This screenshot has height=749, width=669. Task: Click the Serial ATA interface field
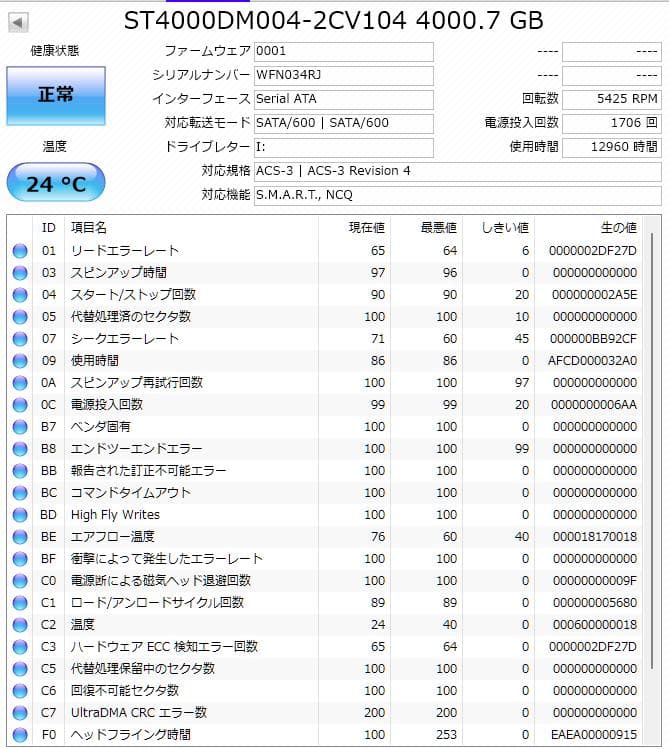pyautogui.click(x=344, y=99)
